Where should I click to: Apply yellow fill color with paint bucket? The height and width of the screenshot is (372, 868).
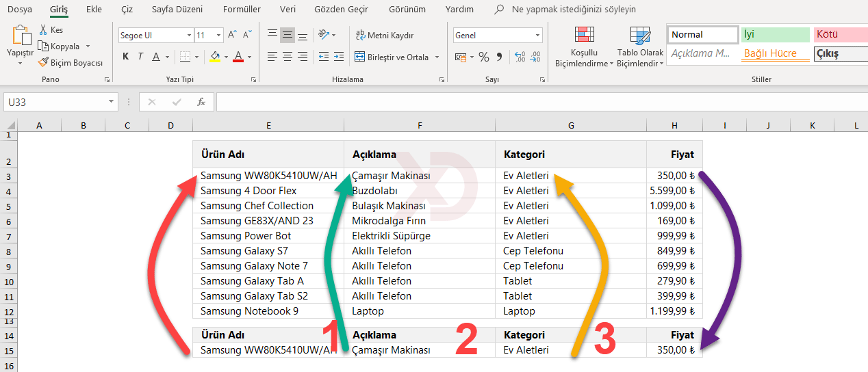215,57
